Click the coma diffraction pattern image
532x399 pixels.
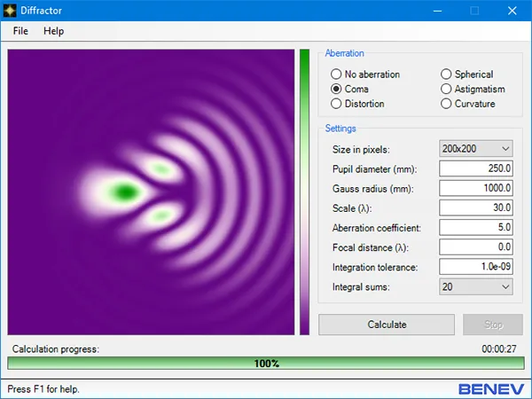(151, 192)
